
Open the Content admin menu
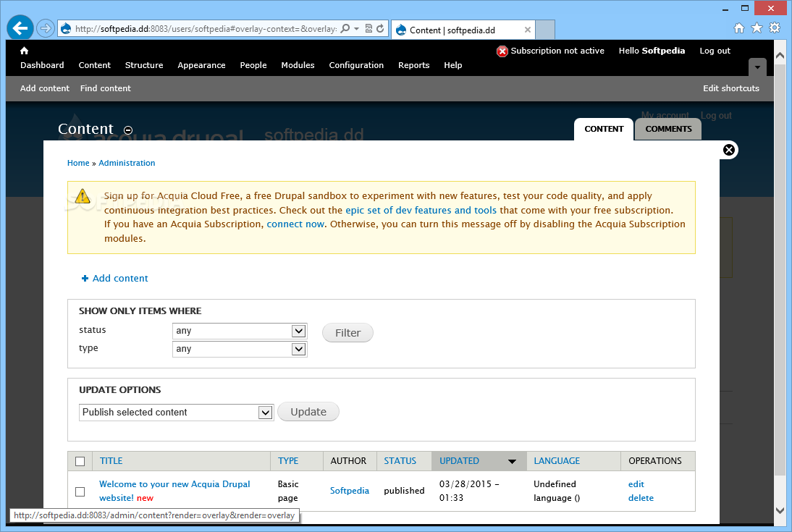(x=94, y=65)
